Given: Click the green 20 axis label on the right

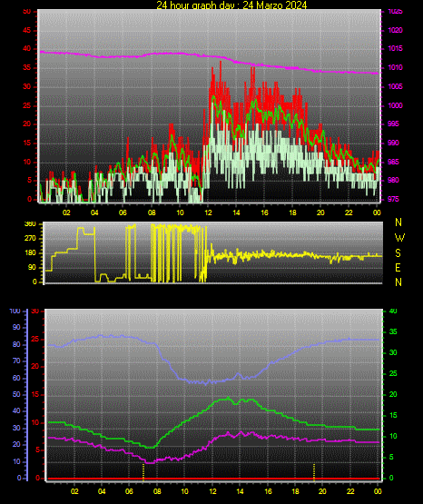Looking at the screenshot, I should coord(393,394).
